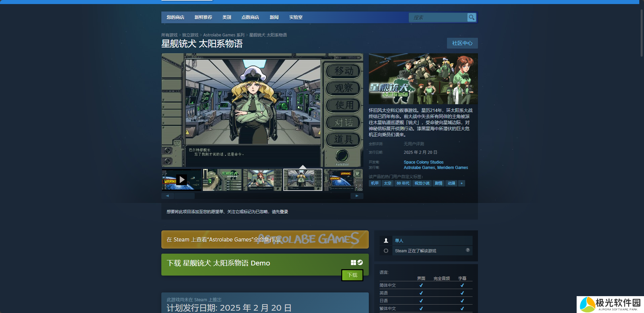Play the trailer video thumbnail
This screenshot has width=644, height=313.
182,180
